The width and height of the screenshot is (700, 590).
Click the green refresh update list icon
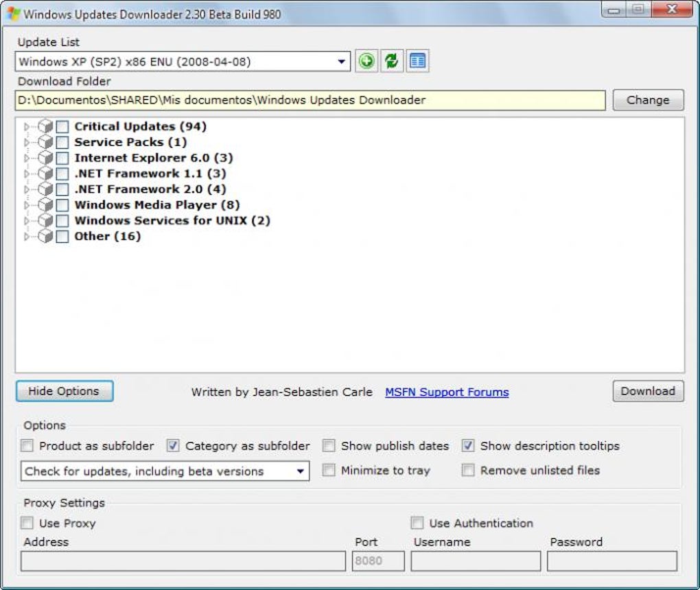(392, 60)
